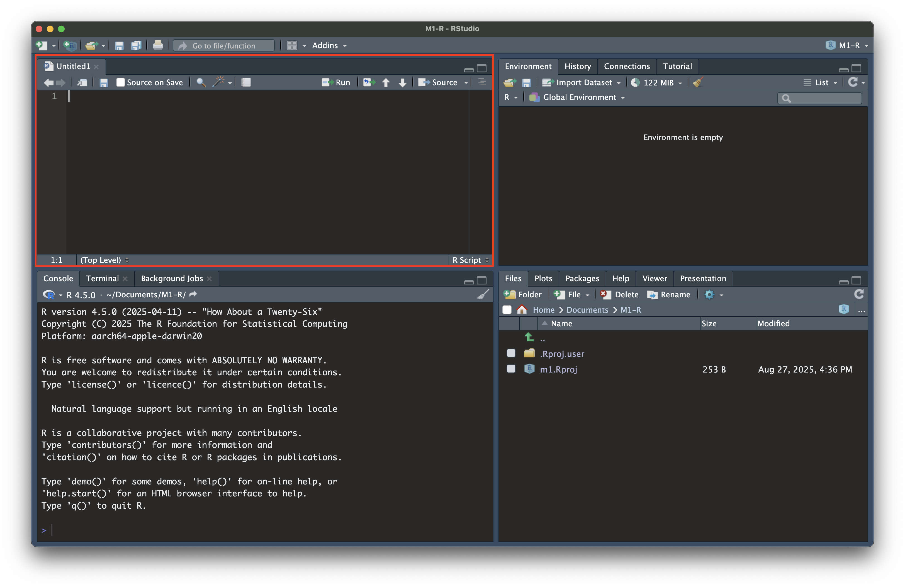The height and width of the screenshot is (588, 905).
Task: Click the Open existing file folder icon
Action: click(91, 46)
